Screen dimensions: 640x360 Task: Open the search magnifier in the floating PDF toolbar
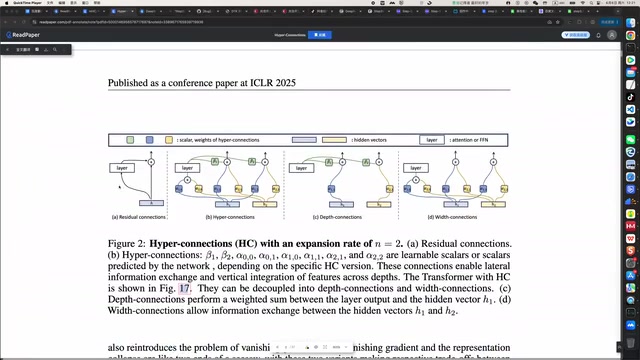coord(55,49)
